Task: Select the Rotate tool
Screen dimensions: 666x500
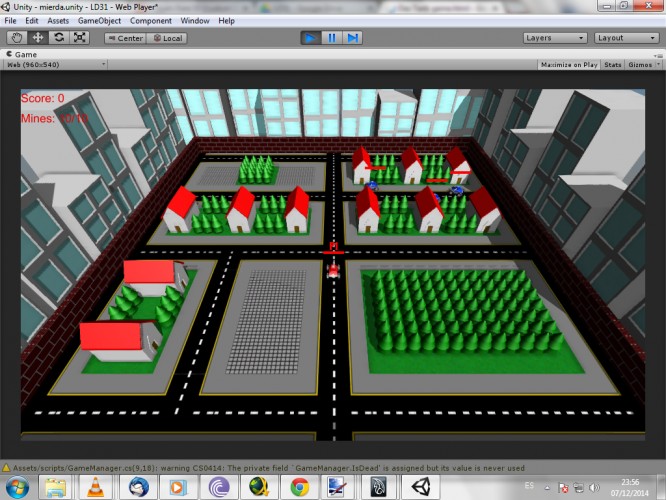Action: coord(59,38)
